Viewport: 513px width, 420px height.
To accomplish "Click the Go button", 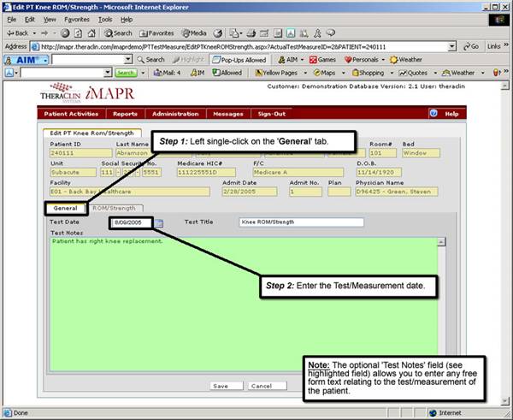I will [471, 47].
